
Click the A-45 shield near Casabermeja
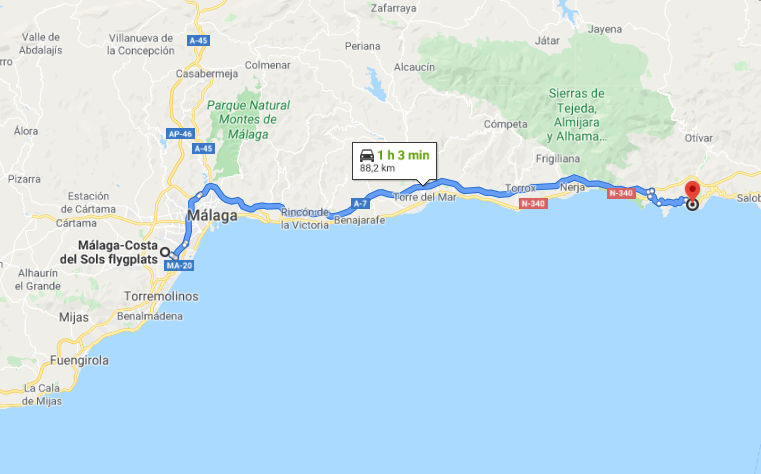click(x=199, y=41)
